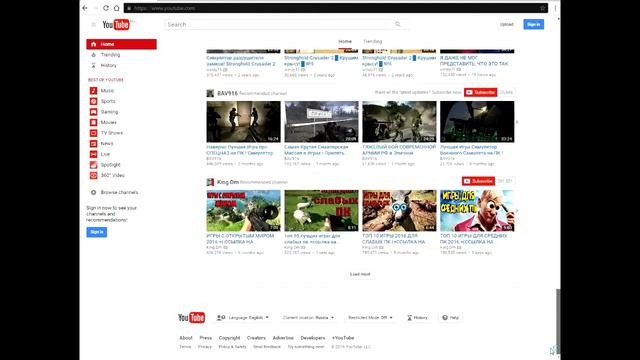Show more BAV916 videos with the right arrow
640x360 pixels.
click(517, 122)
